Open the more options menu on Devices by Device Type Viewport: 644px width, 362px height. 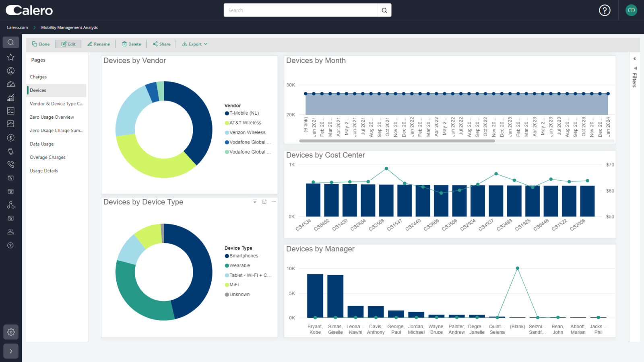click(x=274, y=202)
